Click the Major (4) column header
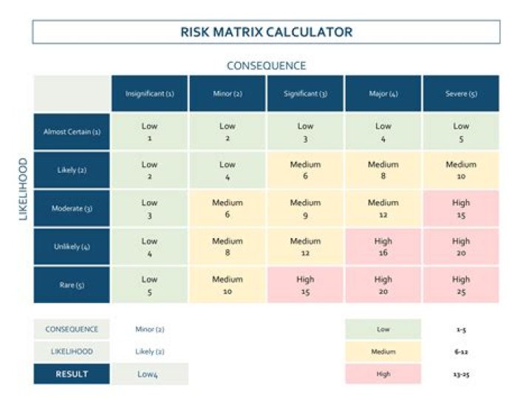 click(x=383, y=94)
